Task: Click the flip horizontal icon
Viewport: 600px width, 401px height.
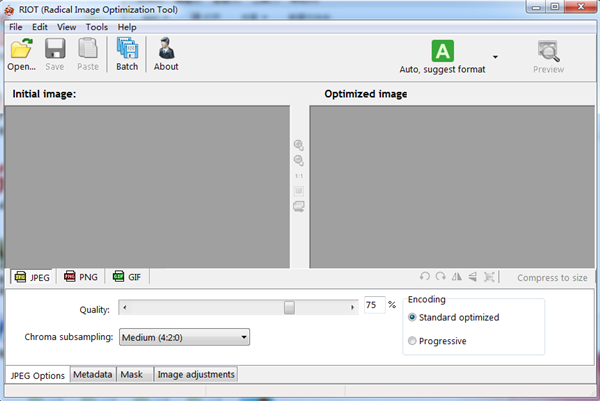Action: point(457,277)
